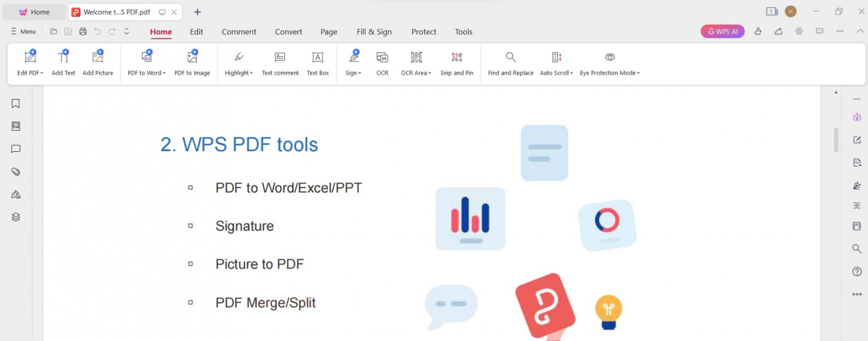Toggle the window layout number icon
The width and height of the screenshot is (868, 341).
[x=772, y=12]
